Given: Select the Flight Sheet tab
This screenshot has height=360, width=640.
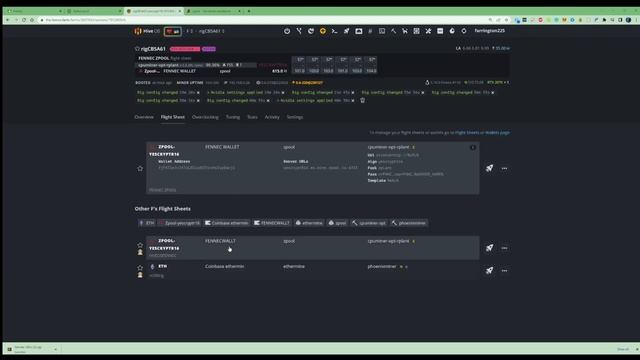Looking at the screenshot, I should [173, 117].
